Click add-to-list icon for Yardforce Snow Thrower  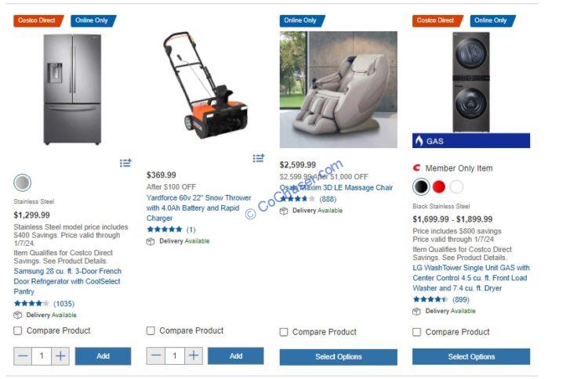pos(259,158)
